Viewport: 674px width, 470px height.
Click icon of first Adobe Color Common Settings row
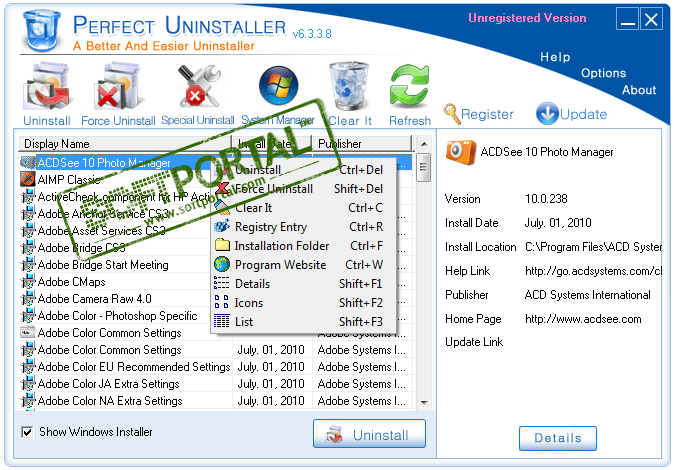pos(28,332)
